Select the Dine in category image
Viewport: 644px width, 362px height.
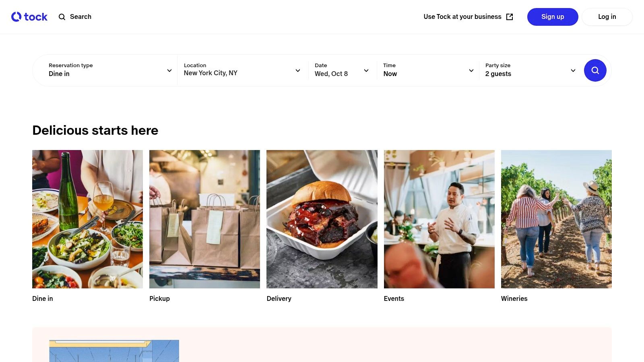[87, 219]
